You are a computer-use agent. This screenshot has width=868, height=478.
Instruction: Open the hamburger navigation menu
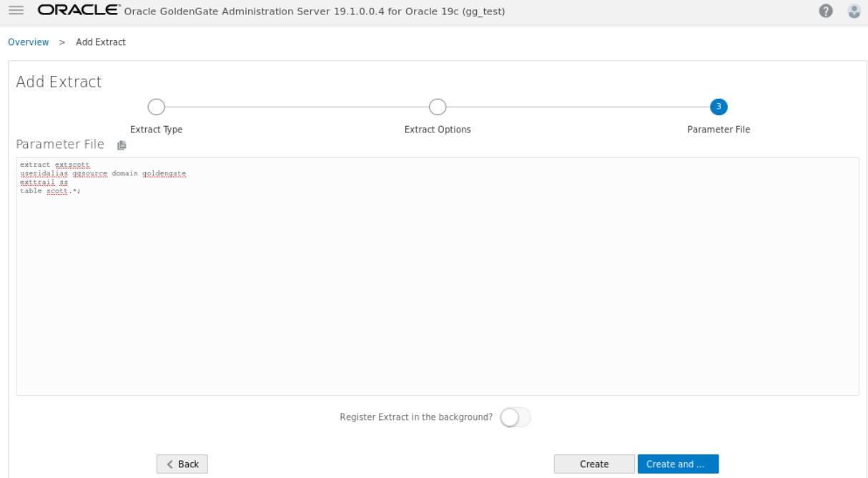[16, 11]
